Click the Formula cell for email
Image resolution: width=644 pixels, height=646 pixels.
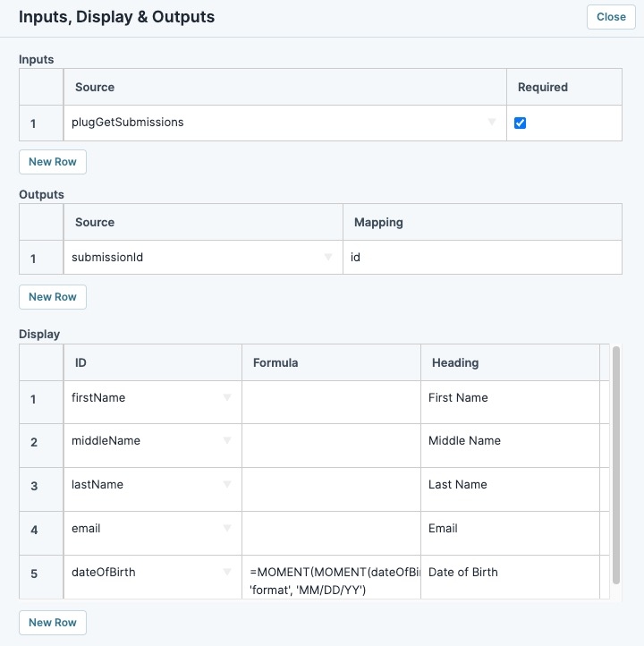pos(331,533)
